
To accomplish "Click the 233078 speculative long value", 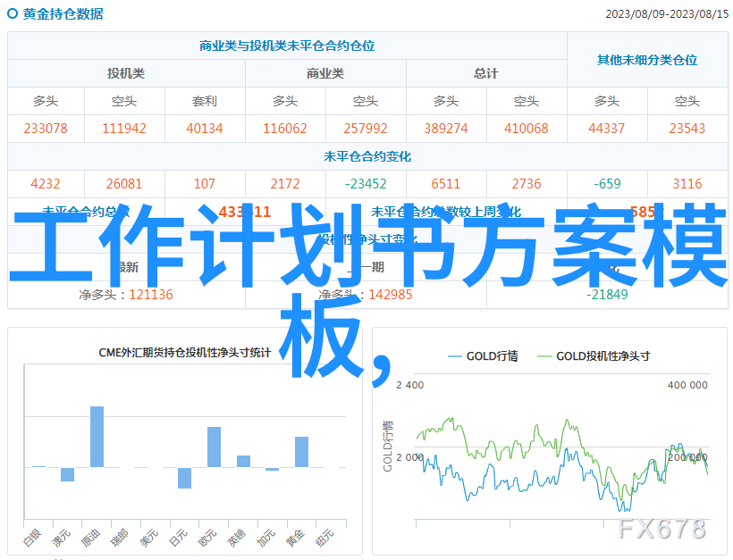I will point(46,129).
